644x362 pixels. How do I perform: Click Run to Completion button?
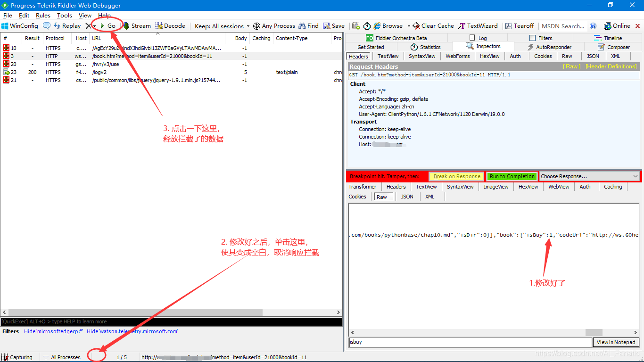point(512,176)
